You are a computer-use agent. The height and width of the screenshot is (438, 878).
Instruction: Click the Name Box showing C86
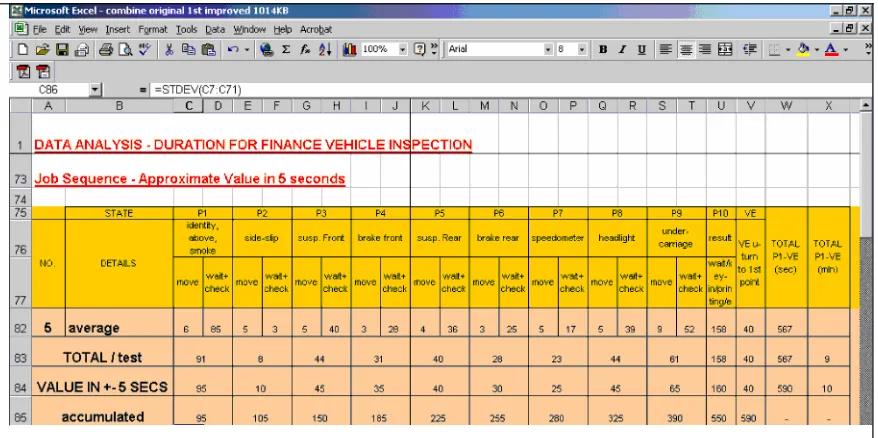pyautogui.click(x=50, y=90)
